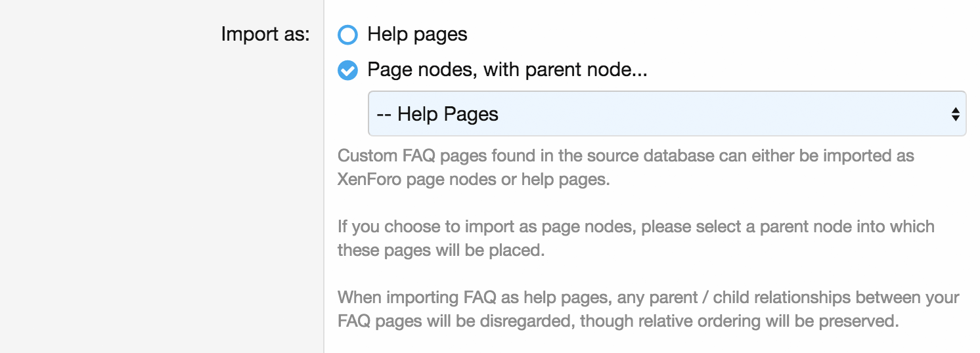Click the "Help pages" option label text
980x353 pixels.
tap(417, 35)
